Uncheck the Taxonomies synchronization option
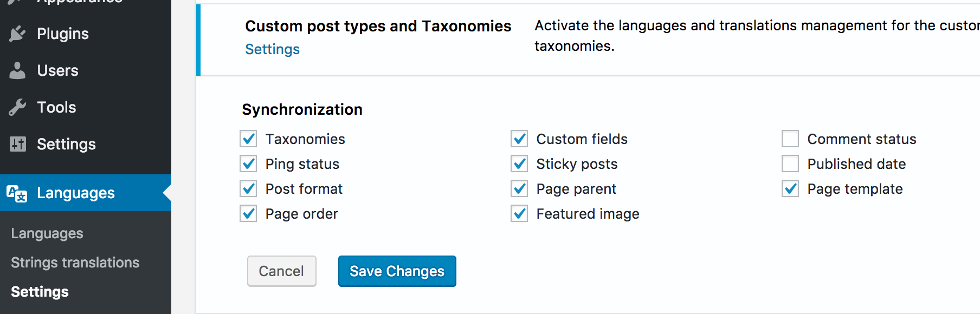The height and width of the screenshot is (314, 980). pyautogui.click(x=248, y=139)
